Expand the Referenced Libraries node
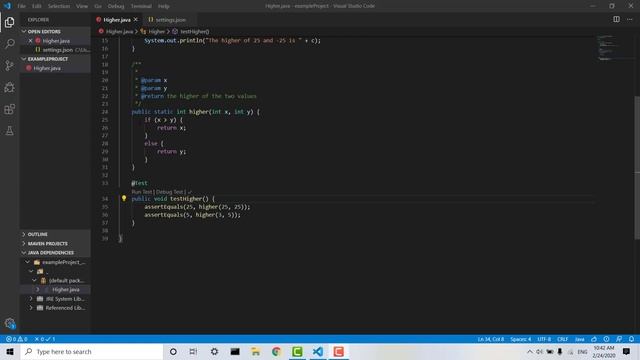The image size is (640, 360). pyautogui.click(x=31, y=308)
